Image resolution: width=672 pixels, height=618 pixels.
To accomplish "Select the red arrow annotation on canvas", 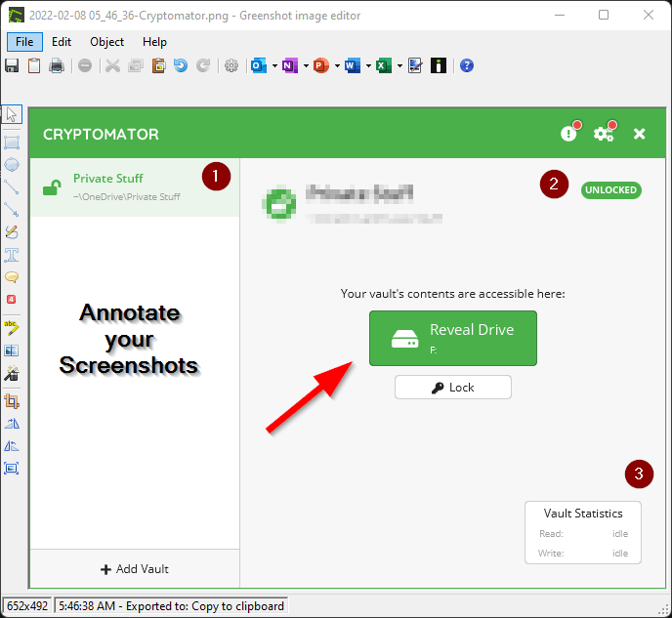I will [307, 396].
